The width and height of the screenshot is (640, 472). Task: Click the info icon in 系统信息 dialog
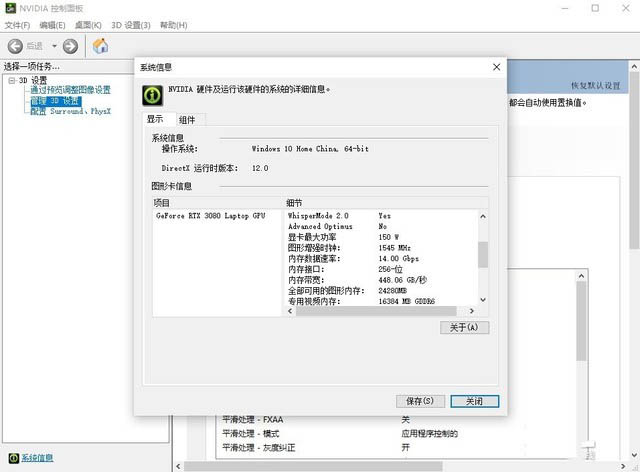click(153, 96)
